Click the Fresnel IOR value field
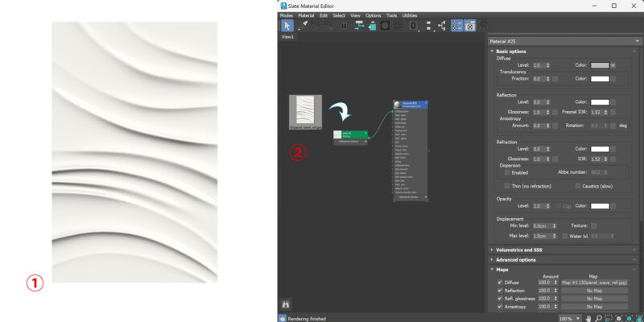The width and height of the screenshot is (644, 322). click(597, 112)
